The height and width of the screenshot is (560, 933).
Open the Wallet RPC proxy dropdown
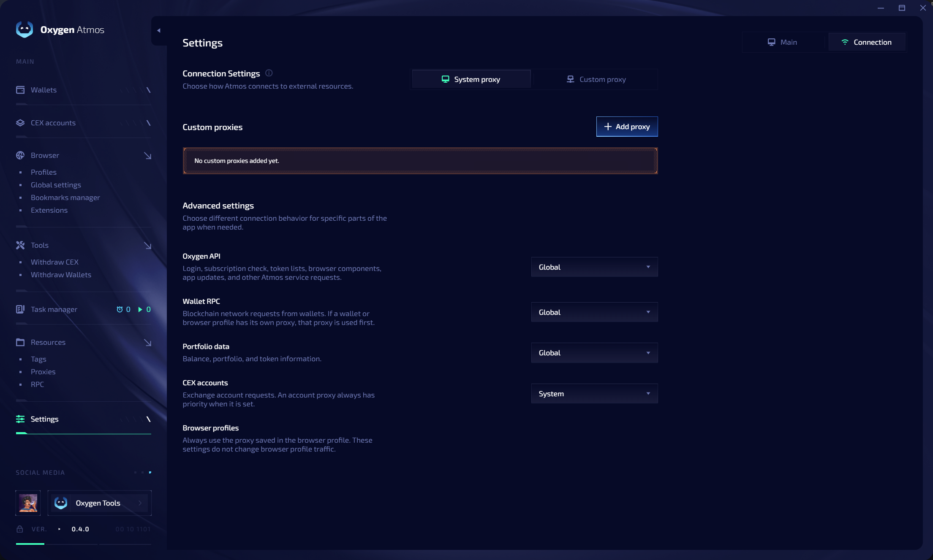point(594,312)
